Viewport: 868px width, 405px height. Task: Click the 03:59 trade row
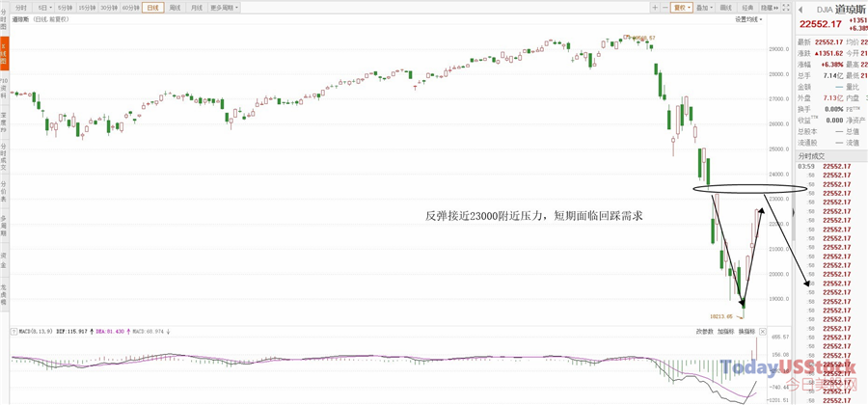(832, 166)
